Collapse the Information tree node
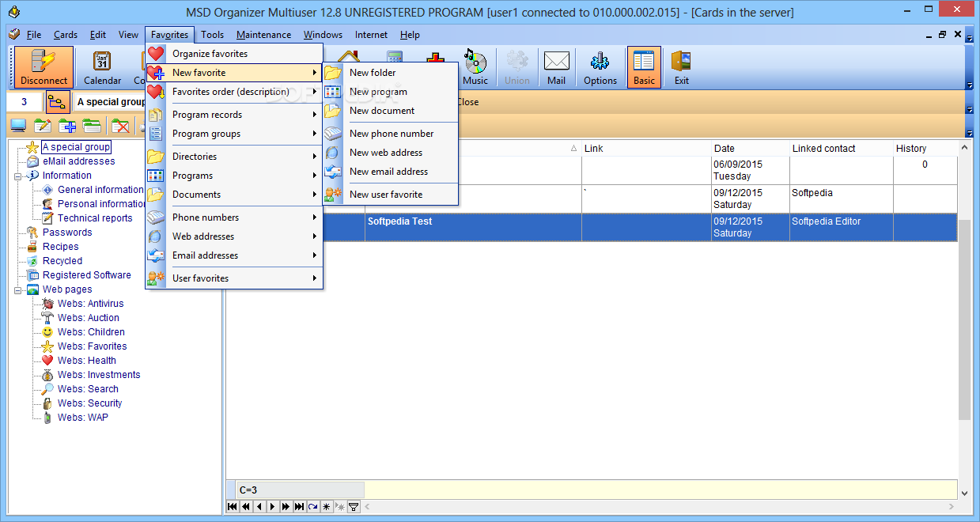 pyautogui.click(x=18, y=176)
